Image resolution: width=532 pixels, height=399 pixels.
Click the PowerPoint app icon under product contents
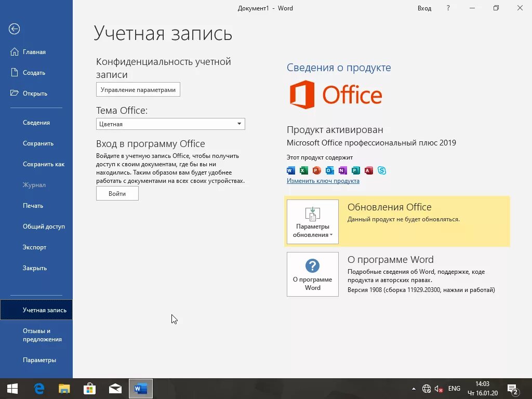point(316,170)
